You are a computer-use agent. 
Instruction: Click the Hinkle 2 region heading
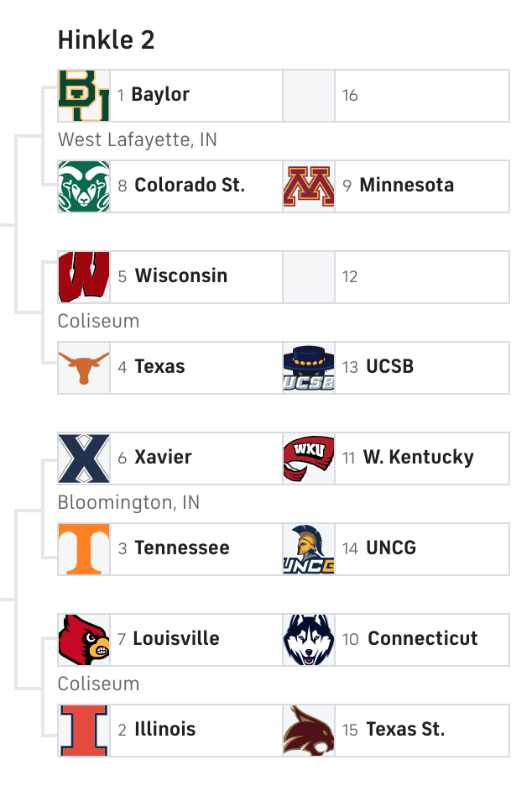(107, 39)
